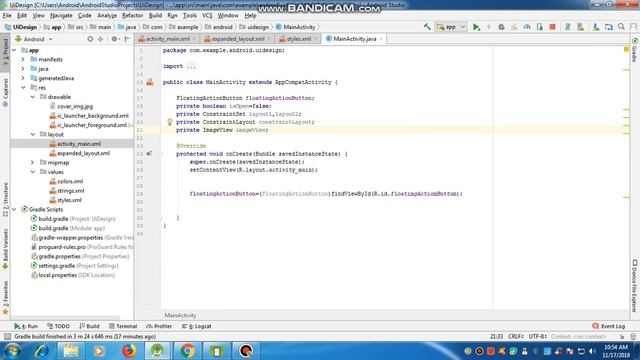Screen dimensions: 640x360
Task: Expand the folded import statement
Action: click(x=191, y=66)
